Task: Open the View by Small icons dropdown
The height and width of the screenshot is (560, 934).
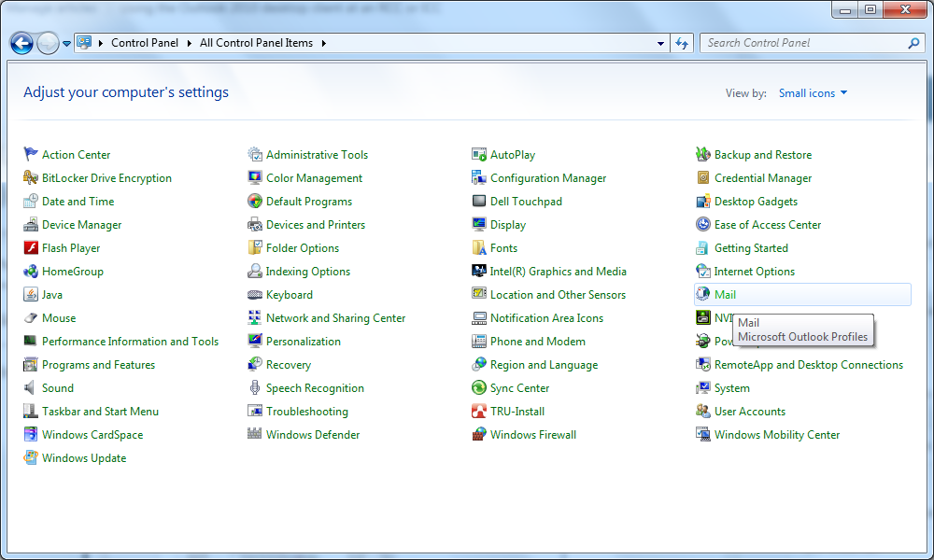Action: pyautogui.click(x=813, y=93)
